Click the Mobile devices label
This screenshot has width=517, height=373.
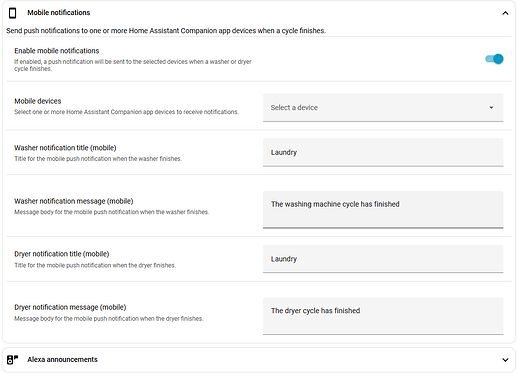(x=38, y=101)
